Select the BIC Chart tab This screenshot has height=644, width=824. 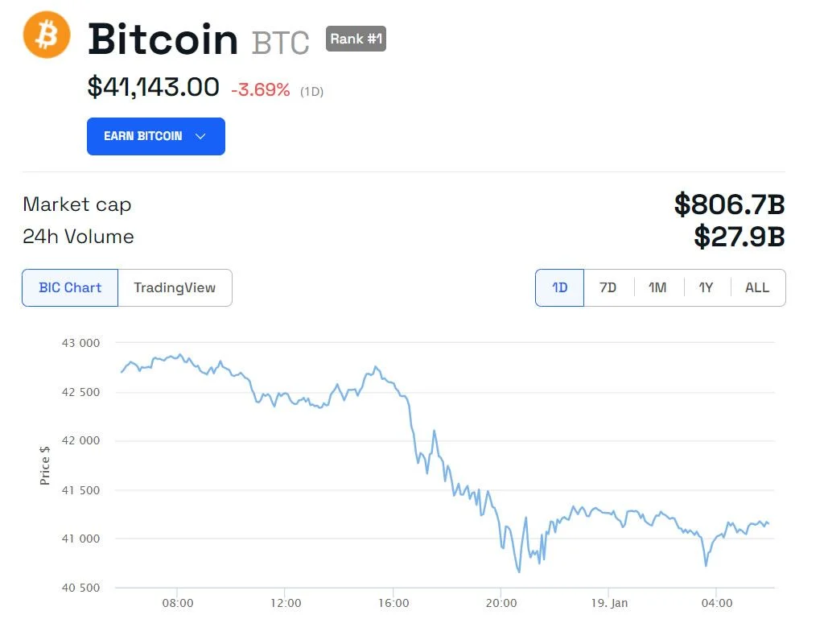[x=69, y=287]
